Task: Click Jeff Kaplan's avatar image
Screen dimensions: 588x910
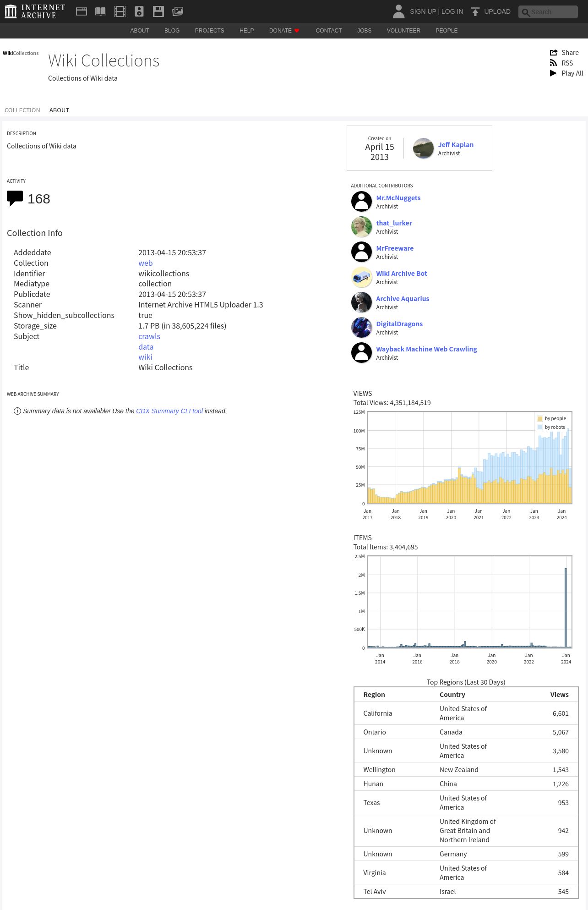Action: 423,148
